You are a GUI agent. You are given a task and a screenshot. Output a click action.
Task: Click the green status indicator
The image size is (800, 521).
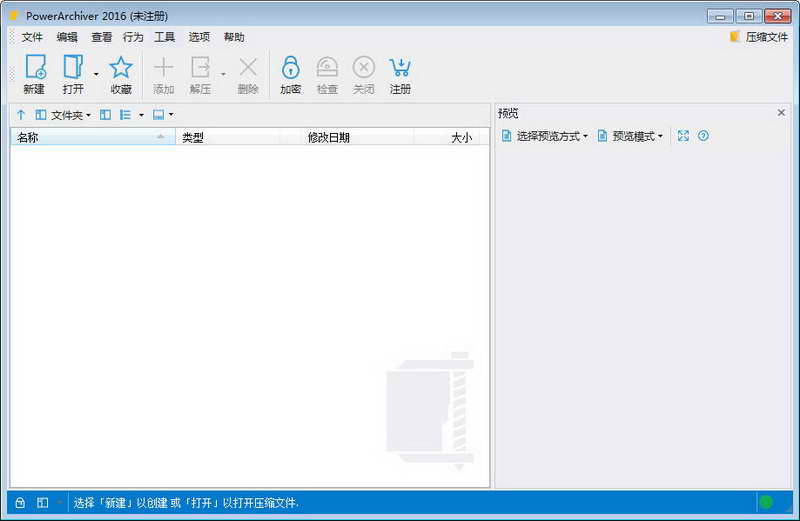coord(766,502)
